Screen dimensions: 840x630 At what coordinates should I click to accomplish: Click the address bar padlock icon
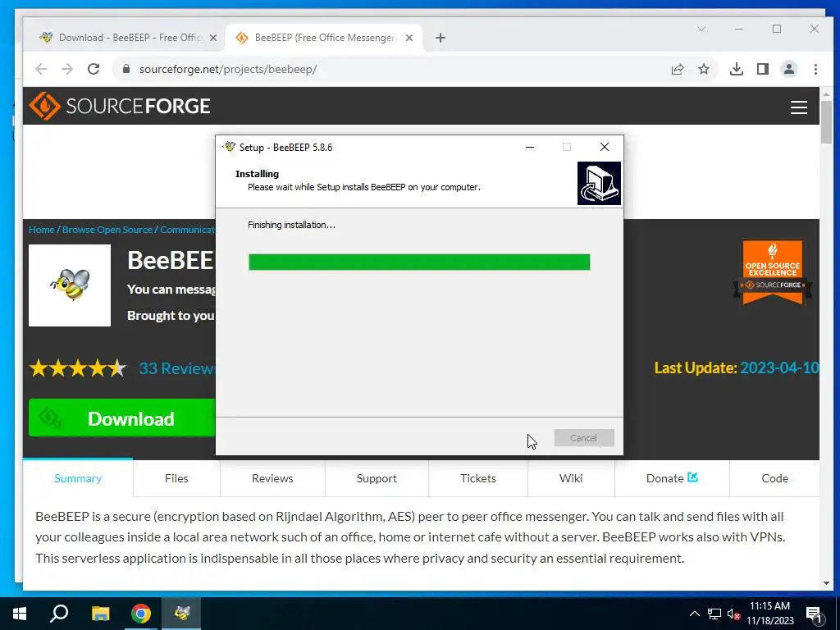126,69
